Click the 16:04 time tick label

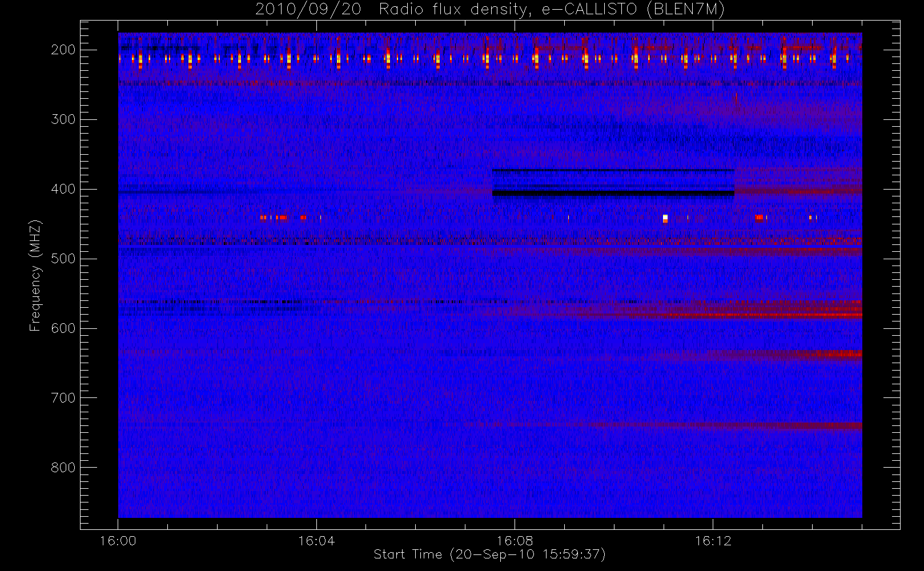(316, 541)
